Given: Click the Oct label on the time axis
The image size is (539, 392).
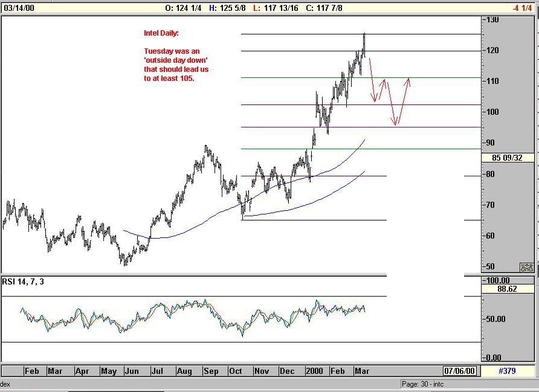Looking at the screenshot, I should [236, 371].
